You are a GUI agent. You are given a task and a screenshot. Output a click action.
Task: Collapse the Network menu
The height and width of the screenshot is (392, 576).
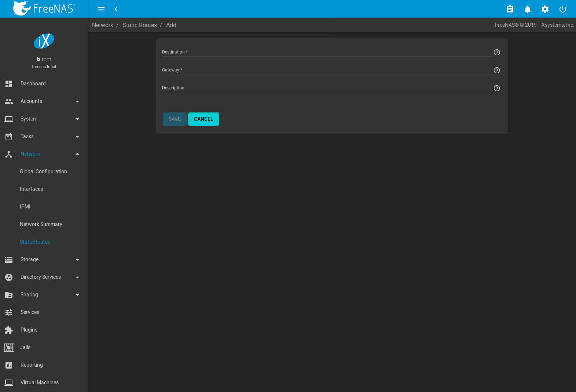pos(44,154)
